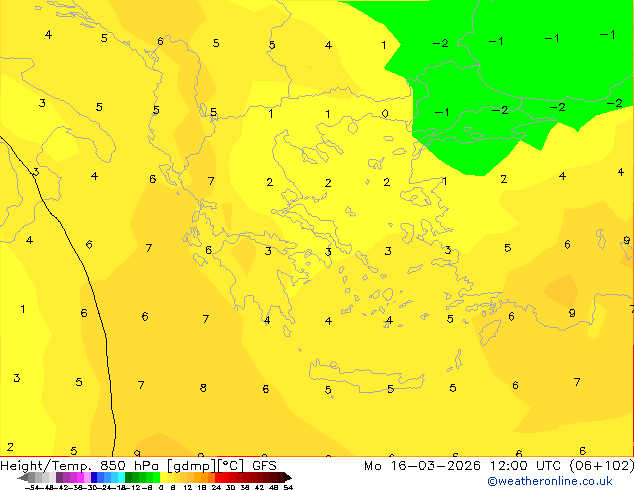Click the 'Mo' weekday label
This screenshot has width=634, height=490.
click(372, 466)
